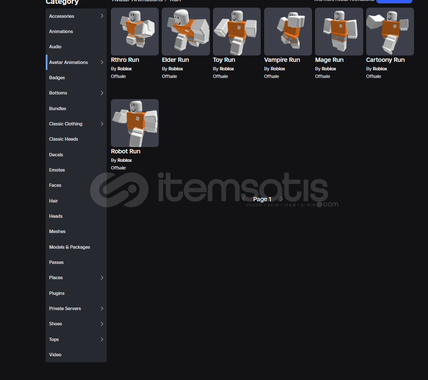
Task: Expand the Classic Clothing category chevron
Action: pos(102,124)
